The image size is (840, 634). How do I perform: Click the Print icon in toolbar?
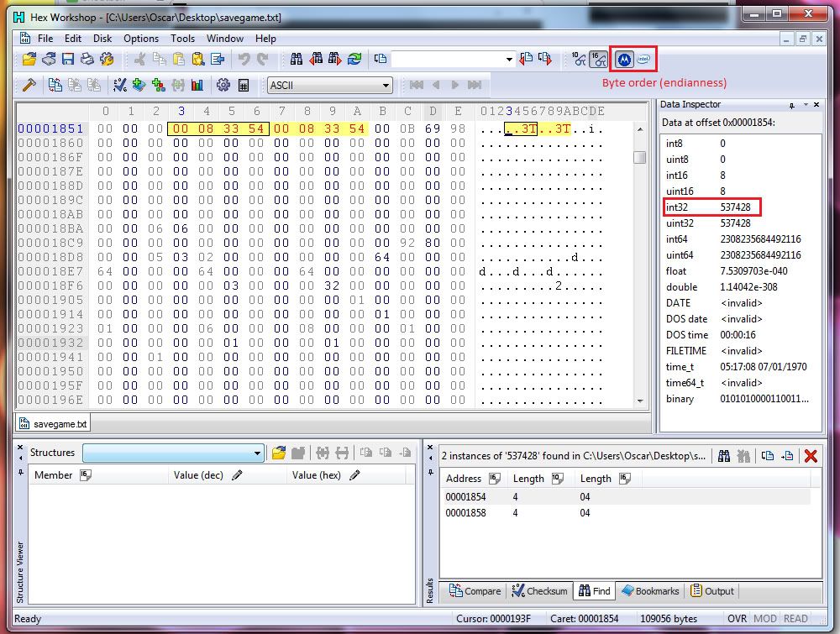click(x=87, y=60)
